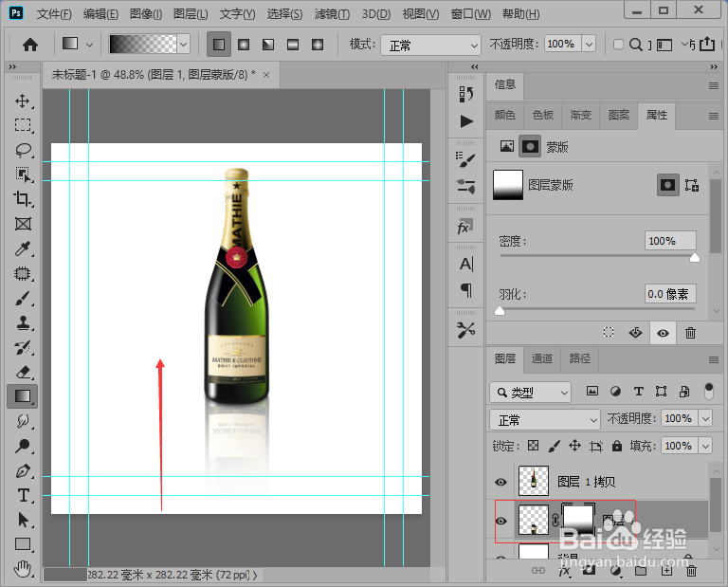Choose the Radial gradient style
The width and height of the screenshot is (728, 587).
point(244,45)
